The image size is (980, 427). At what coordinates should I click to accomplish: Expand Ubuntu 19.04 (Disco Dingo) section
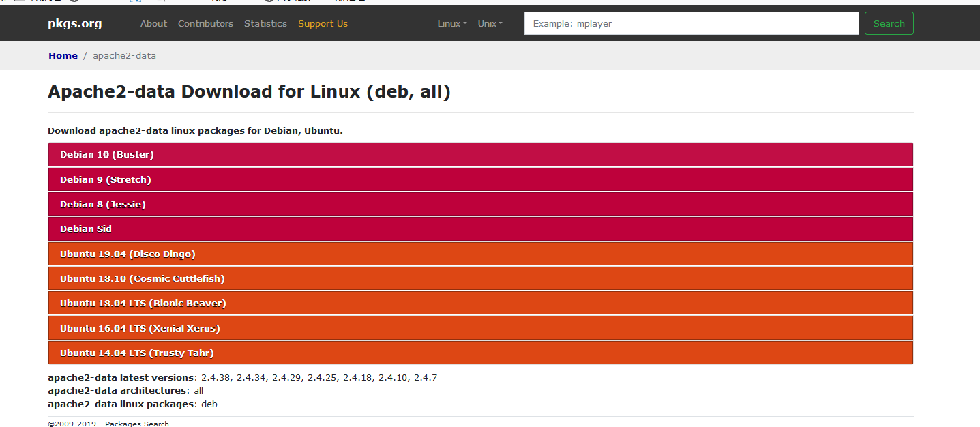point(481,254)
